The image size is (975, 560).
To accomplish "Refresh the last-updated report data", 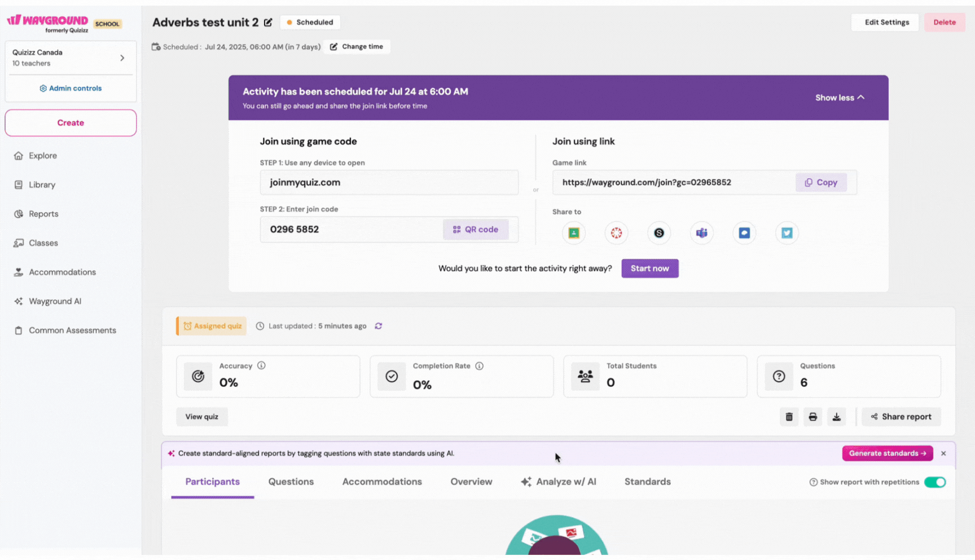I will [379, 326].
